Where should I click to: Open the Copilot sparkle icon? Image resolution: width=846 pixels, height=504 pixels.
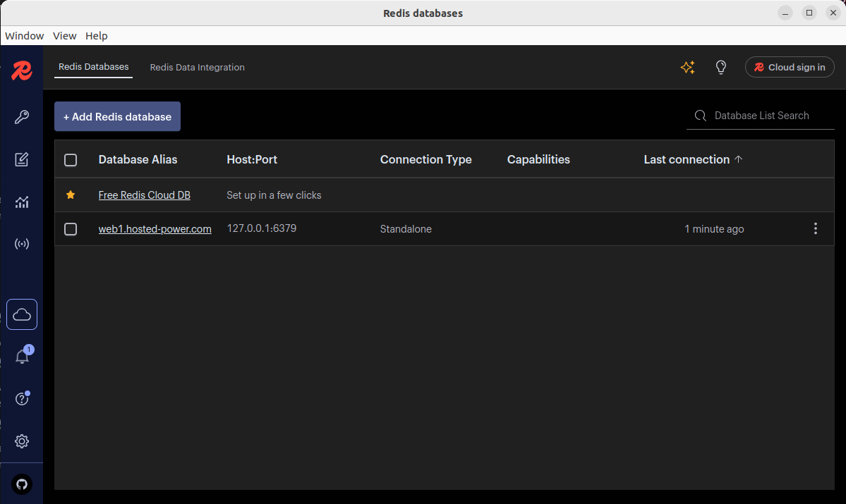tap(688, 68)
